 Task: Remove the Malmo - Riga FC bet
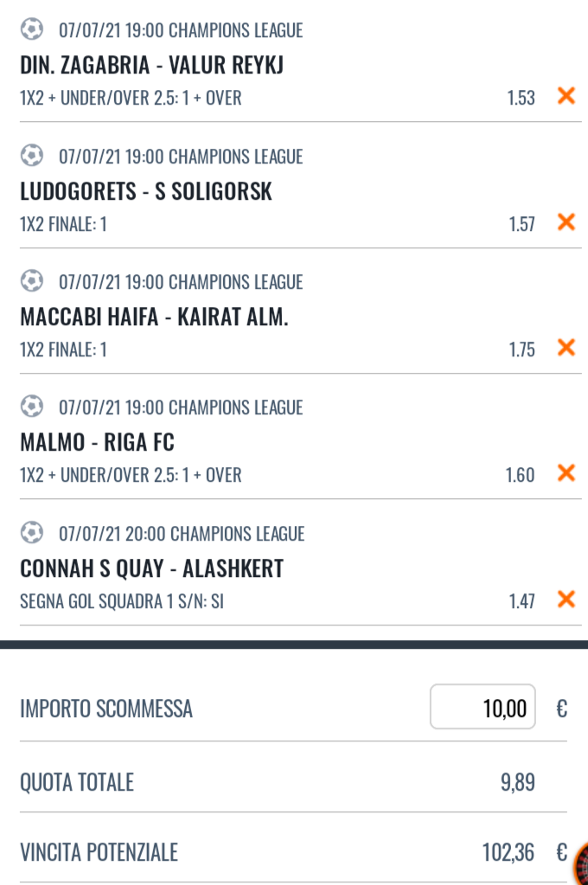tap(566, 473)
